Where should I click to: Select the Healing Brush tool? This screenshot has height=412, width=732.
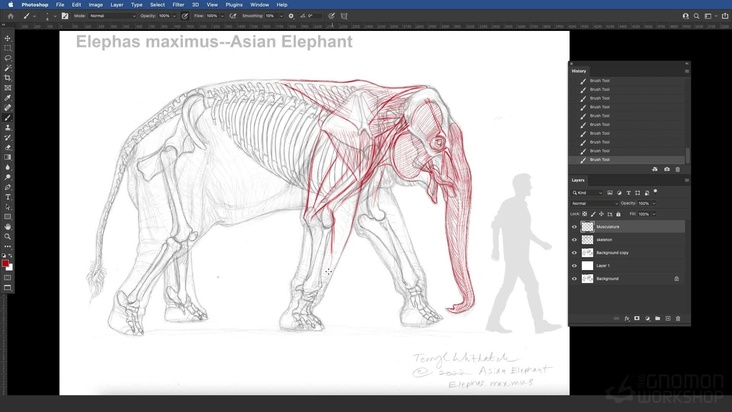(x=7, y=108)
